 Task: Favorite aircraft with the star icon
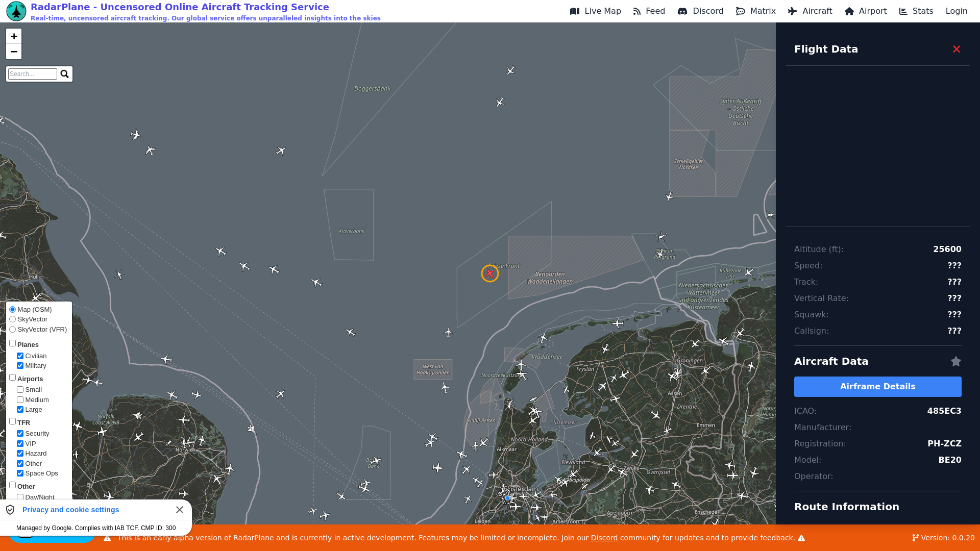point(955,362)
